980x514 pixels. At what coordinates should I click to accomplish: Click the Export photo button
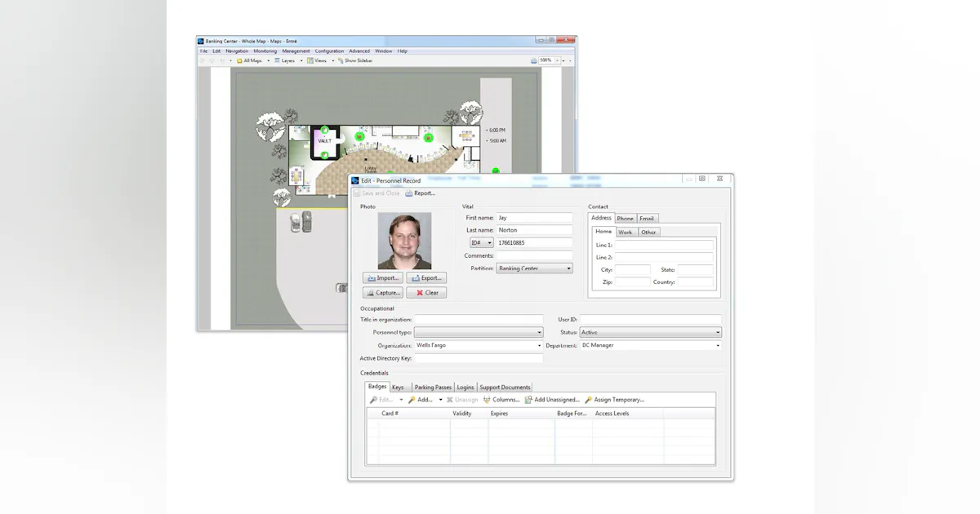(x=426, y=278)
